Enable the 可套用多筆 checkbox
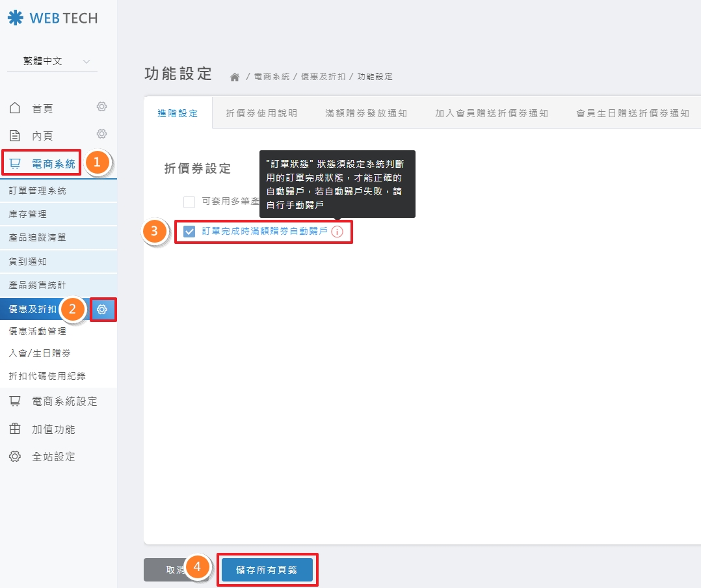The image size is (701, 588). 189,202
